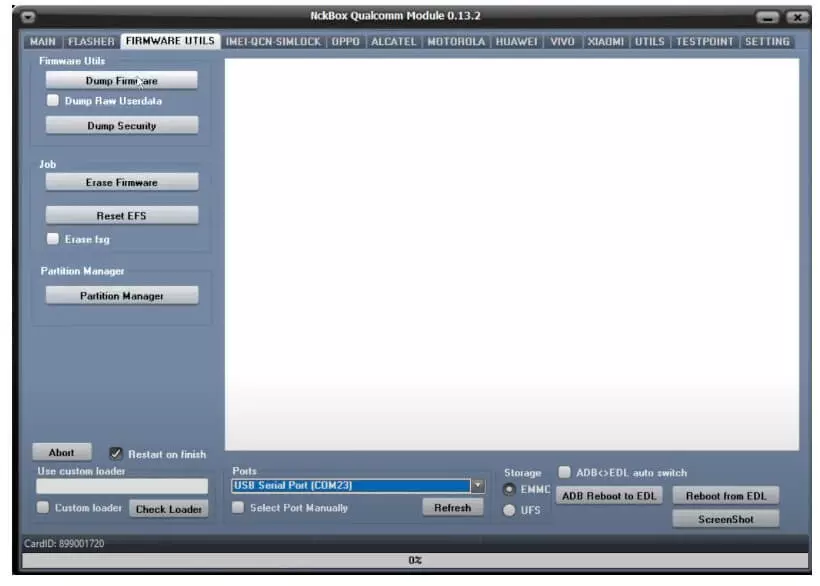Select the EMMC storage radio button
Screen dimensions: 820x586
pyautogui.click(x=509, y=490)
